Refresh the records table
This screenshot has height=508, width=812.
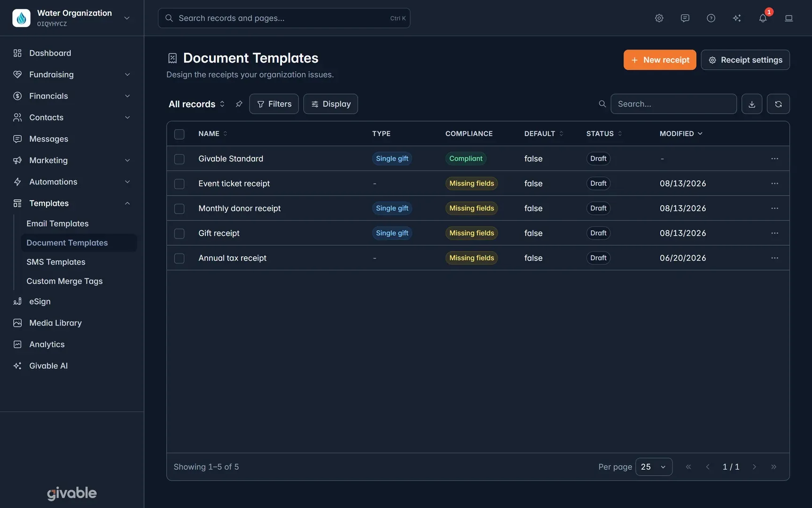[x=778, y=104]
